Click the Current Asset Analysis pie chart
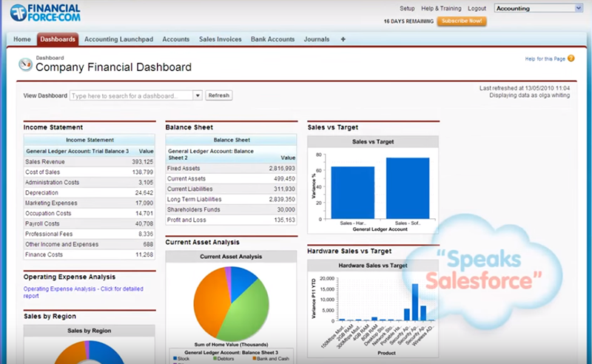The image size is (592, 364). point(232,305)
